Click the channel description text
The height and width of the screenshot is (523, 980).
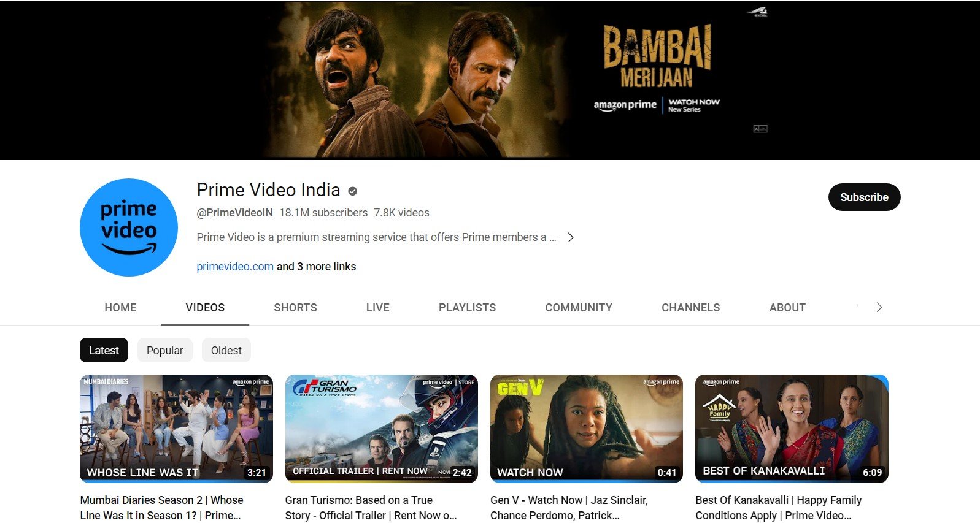(x=376, y=237)
